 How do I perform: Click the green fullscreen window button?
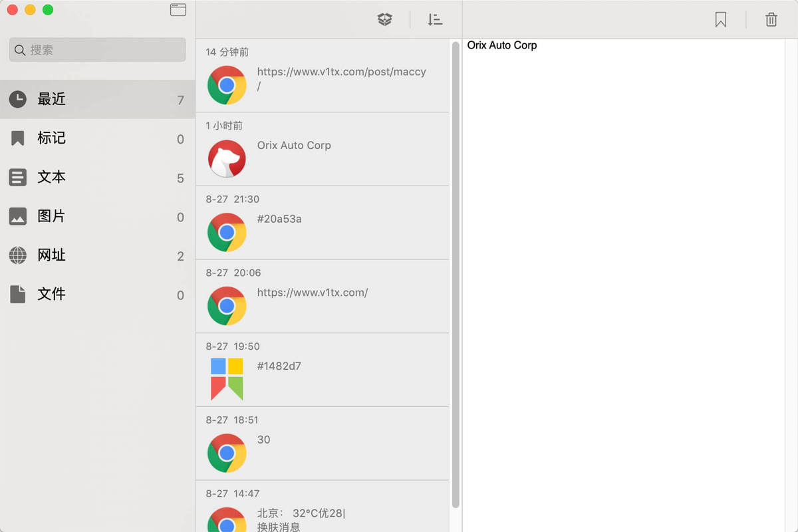[x=47, y=10]
